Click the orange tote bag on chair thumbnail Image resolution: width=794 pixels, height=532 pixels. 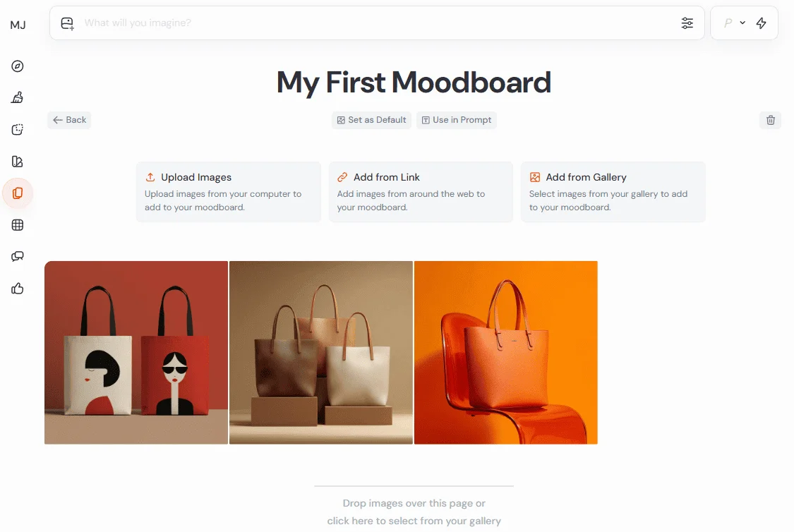pos(506,353)
